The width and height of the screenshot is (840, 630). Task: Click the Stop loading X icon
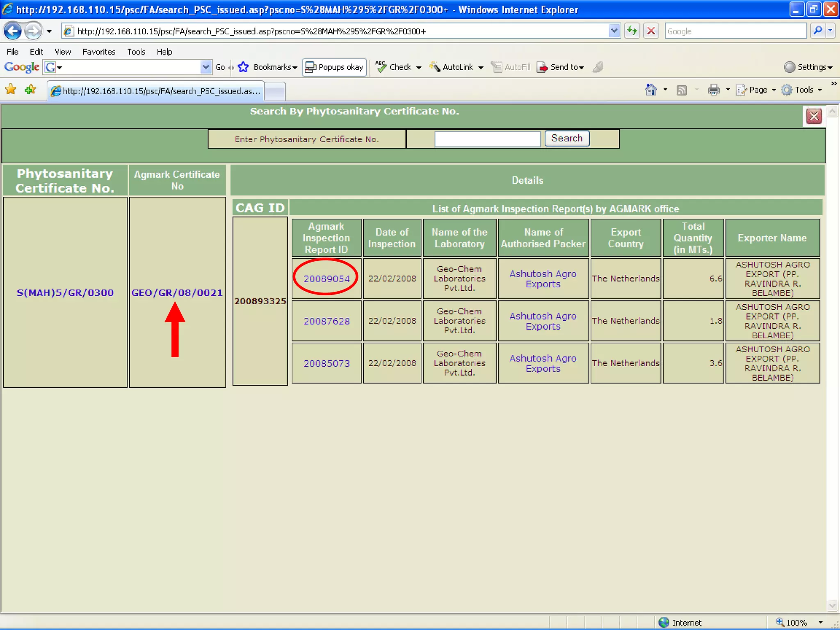651,31
